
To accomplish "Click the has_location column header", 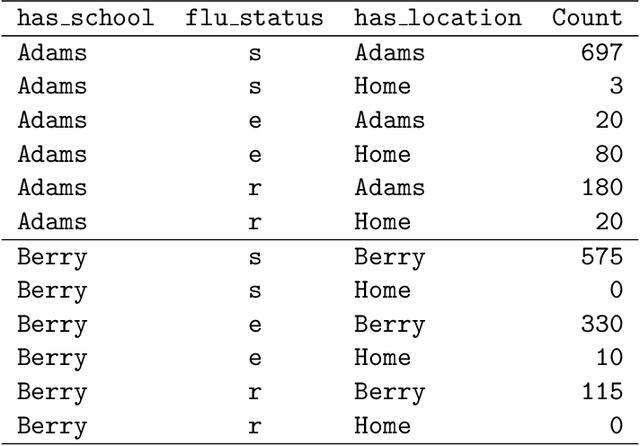I will pos(438,18).
